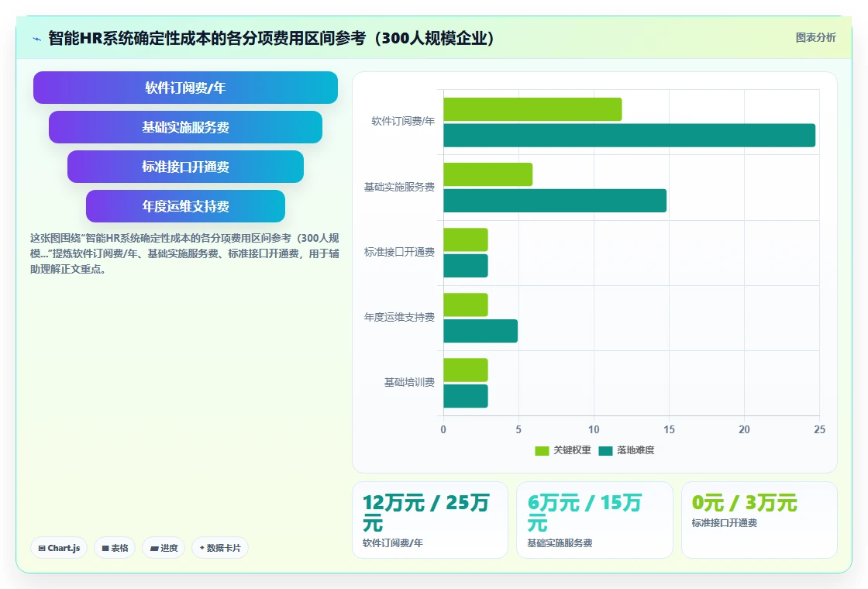Select the 标准接口开通费 funnel bar

[185, 167]
